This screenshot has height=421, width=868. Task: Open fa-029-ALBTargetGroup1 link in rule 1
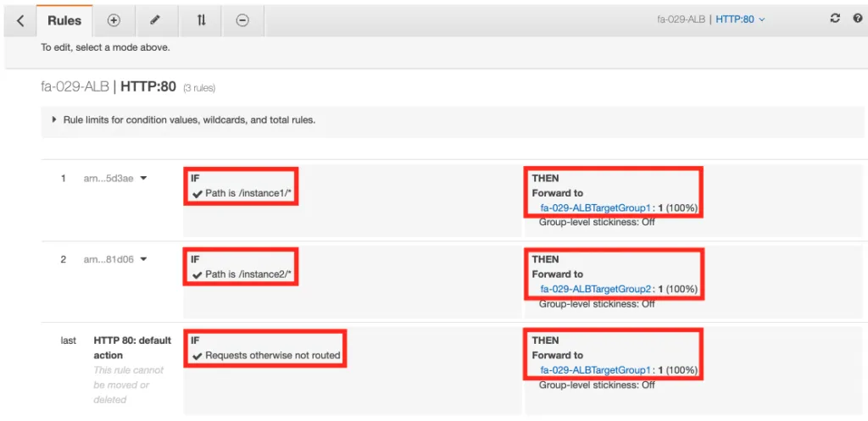tap(596, 208)
